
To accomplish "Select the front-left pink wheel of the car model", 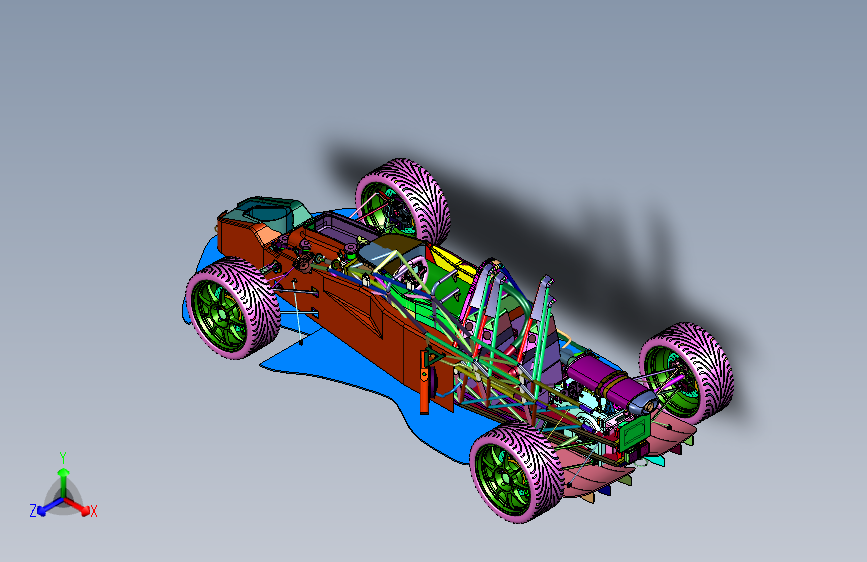I will (x=232, y=308).
